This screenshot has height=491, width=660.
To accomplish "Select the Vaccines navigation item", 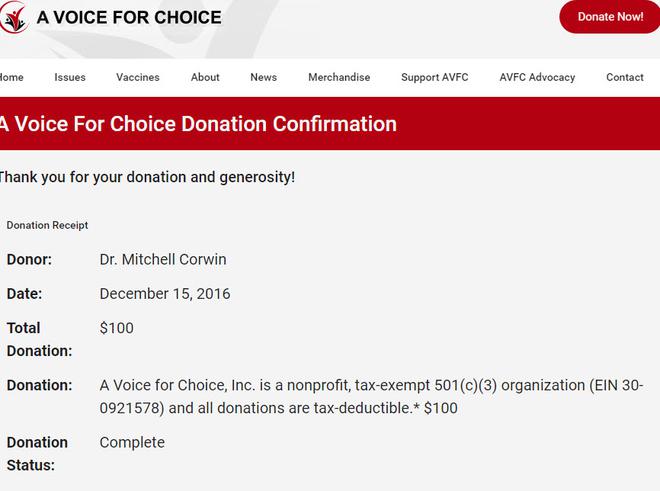I will coord(138,77).
